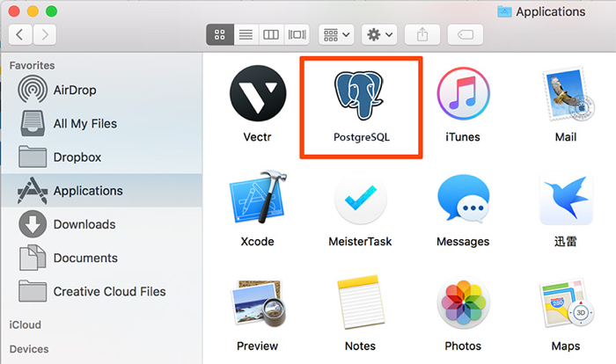The image size is (616, 364).
Task: Expand the item arrangement dropdown
Action: pos(335,34)
